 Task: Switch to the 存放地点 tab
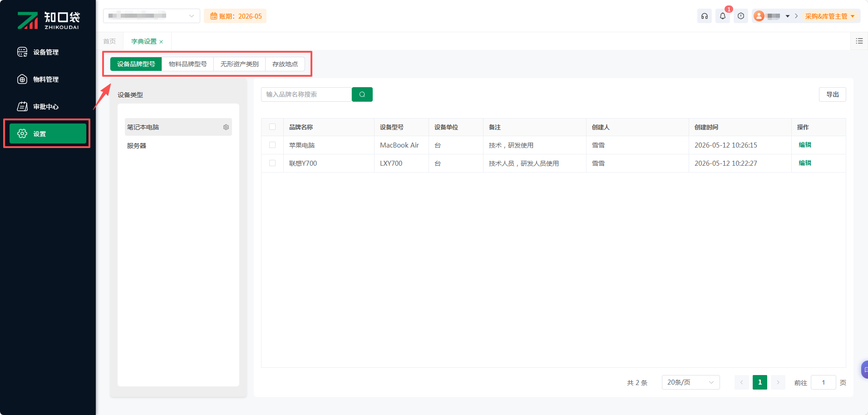pyautogui.click(x=285, y=64)
